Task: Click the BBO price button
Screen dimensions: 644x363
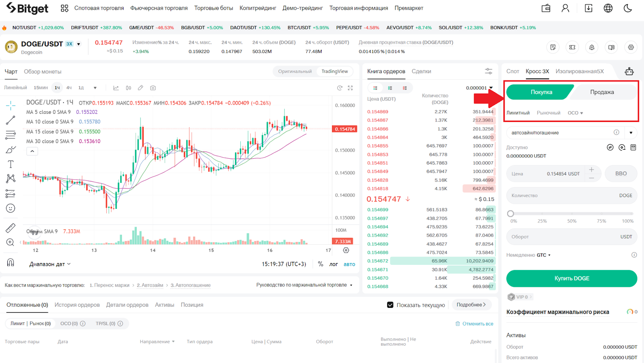Action: [x=621, y=173]
